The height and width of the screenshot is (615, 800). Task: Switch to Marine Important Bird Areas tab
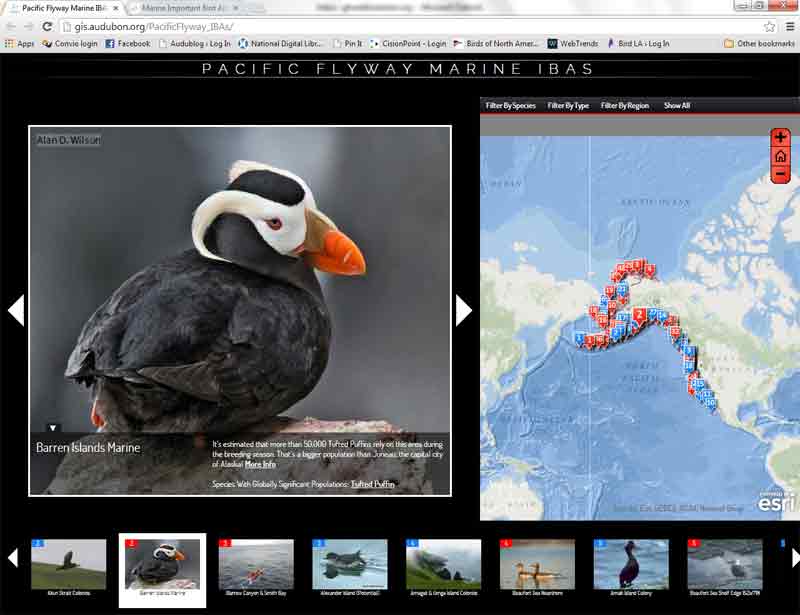point(185,7)
